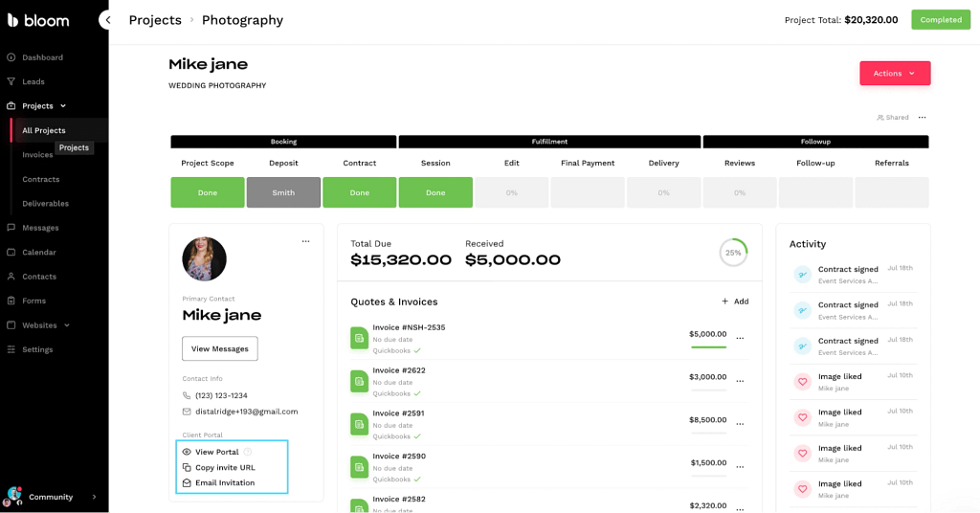980x513 pixels.
Task: Select All Projects in the sidebar
Action: click(x=44, y=130)
